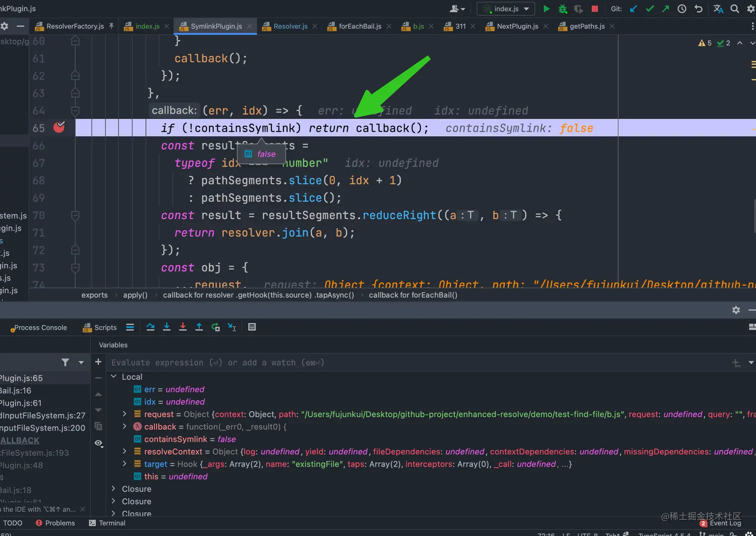
Task: Click the Step Out debugger icon
Action: click(199, 327)
